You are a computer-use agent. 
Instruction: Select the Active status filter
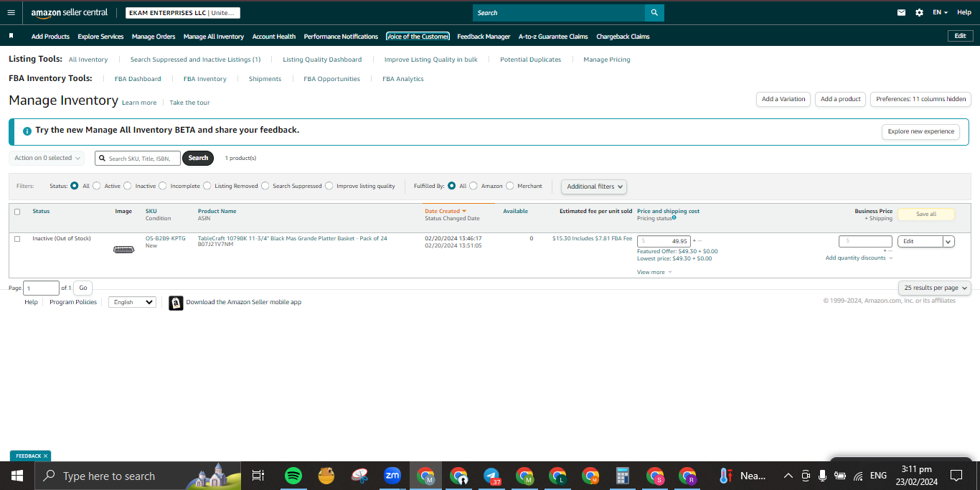click(97, 186)
